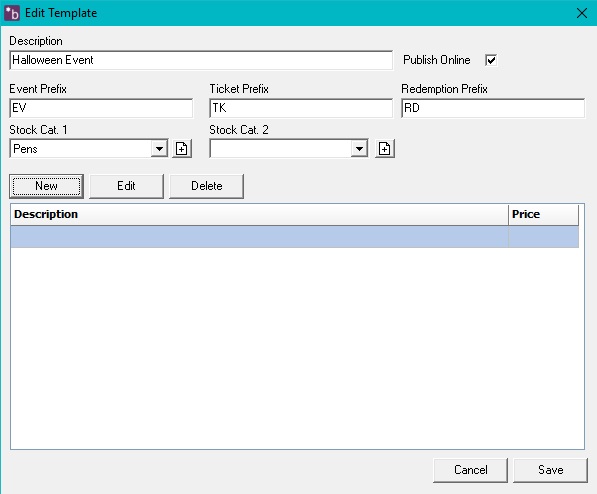Viewport: 597px width, 494px height.
Task: Select the Redemption Prefix input field
Action: (x=493, y=108)
